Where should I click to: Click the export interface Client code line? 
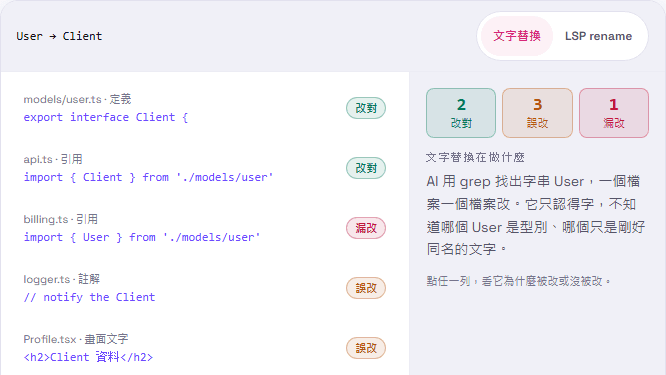point(105,117)
